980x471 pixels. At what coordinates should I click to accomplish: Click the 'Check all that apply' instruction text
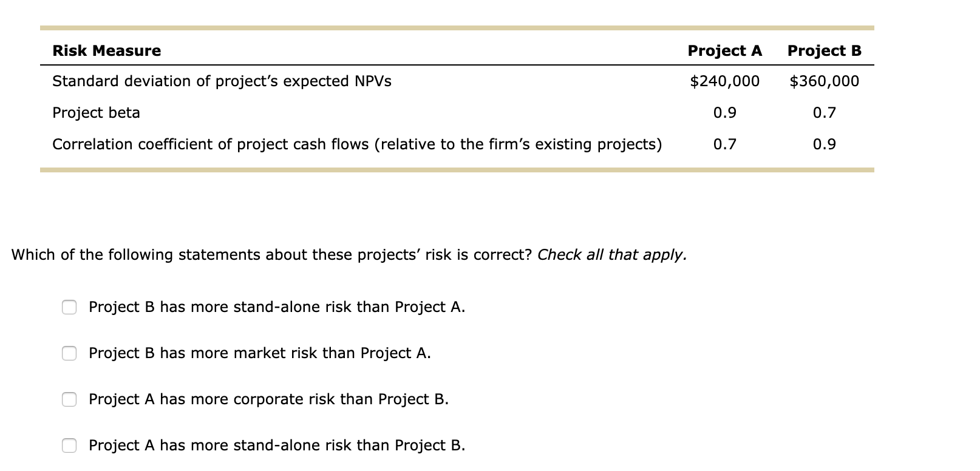(610, 255)
